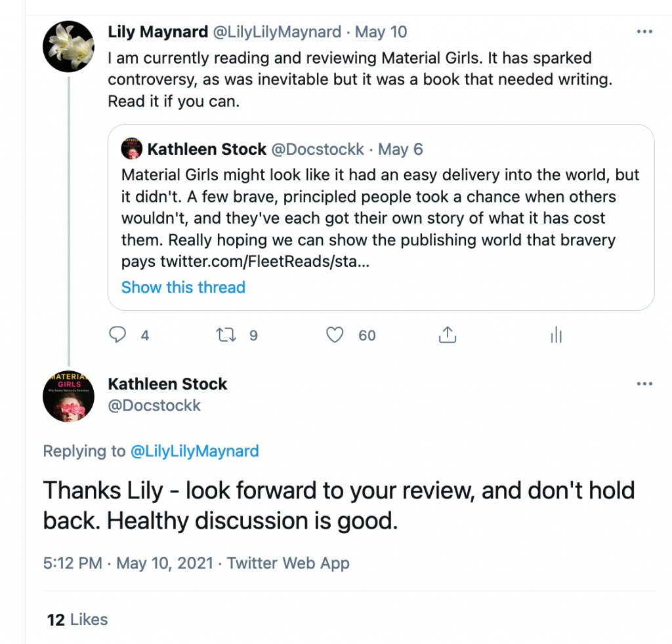
Task: Click the 5:12 PM · May 10, 2021 timestamp
Action: (x=129, y=563)
